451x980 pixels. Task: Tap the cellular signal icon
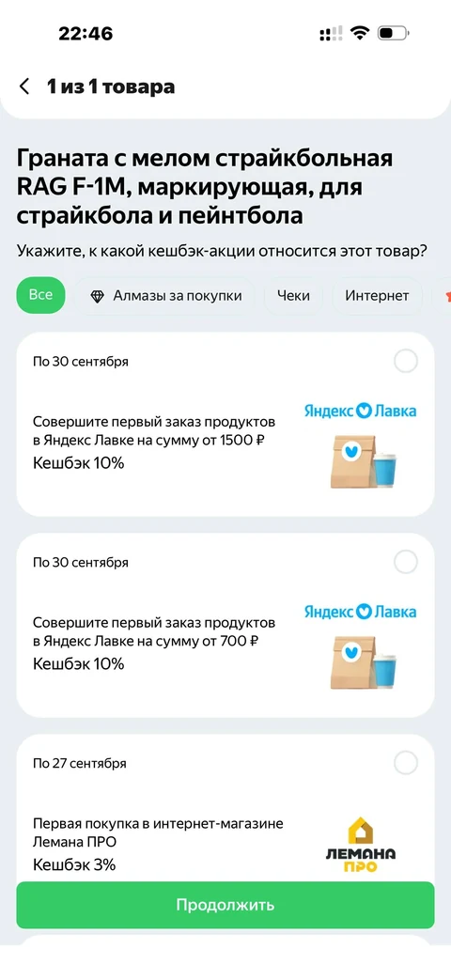point(331,33)
